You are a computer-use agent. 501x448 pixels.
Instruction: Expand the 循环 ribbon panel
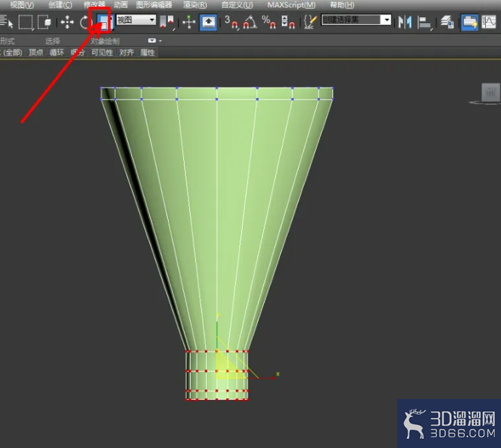[x=57, y=52]
